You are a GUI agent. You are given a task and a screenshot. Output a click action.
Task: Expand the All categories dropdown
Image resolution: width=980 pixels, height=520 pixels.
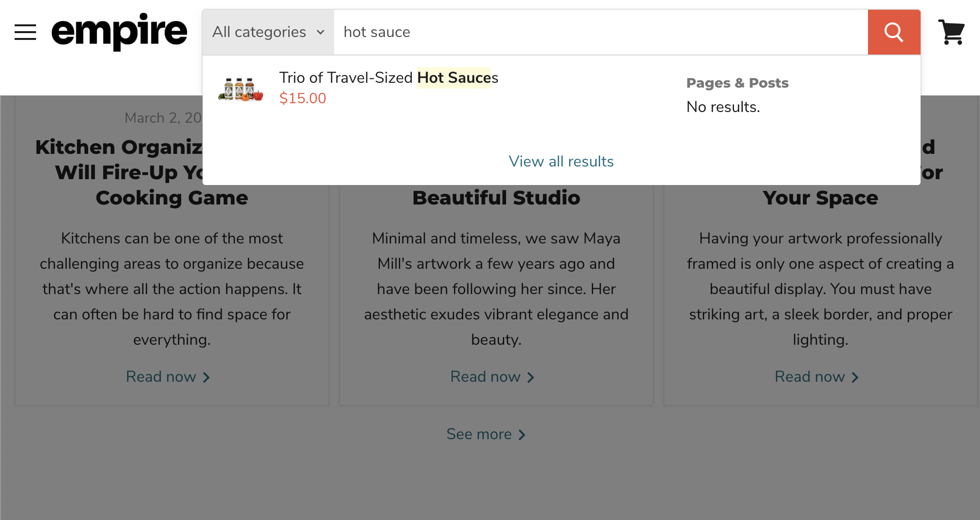click(x=268, y=32)
